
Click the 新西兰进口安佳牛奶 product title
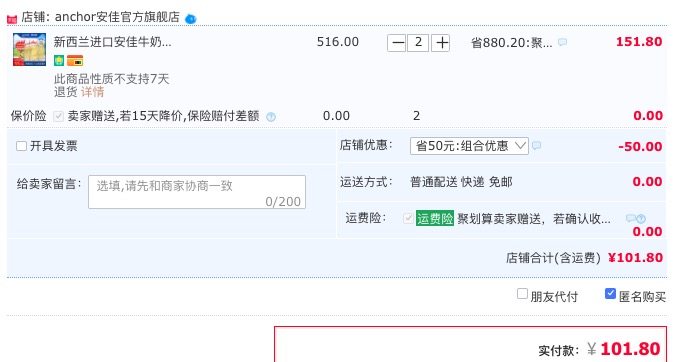tap(112, 42)
